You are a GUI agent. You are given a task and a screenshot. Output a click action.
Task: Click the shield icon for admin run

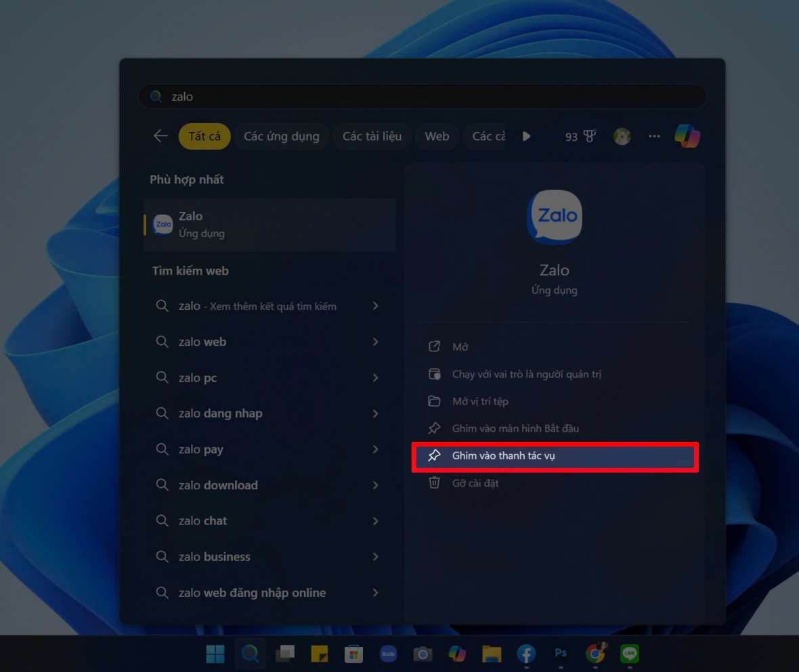click(x=434, y=374)
